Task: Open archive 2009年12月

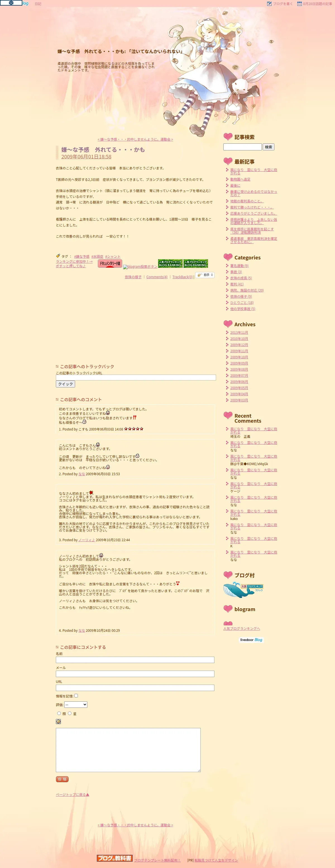Action: (x=239, y=345)
